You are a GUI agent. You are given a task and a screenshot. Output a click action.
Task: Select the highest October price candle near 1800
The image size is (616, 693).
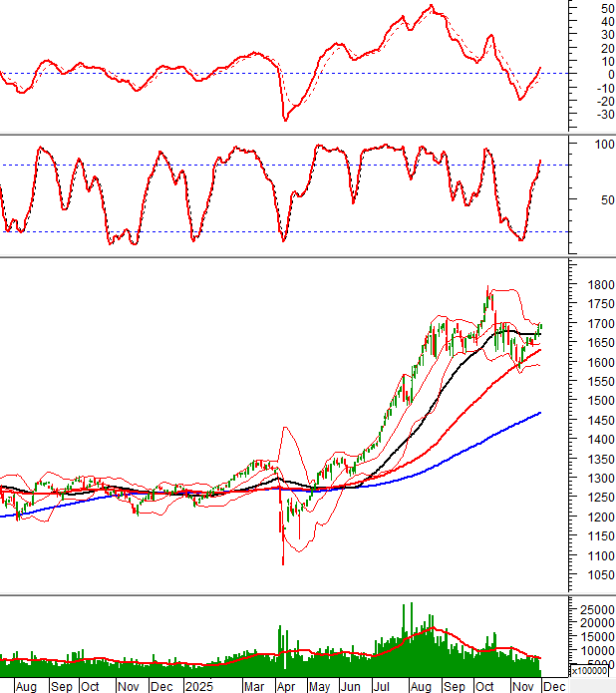pos(488,290)
